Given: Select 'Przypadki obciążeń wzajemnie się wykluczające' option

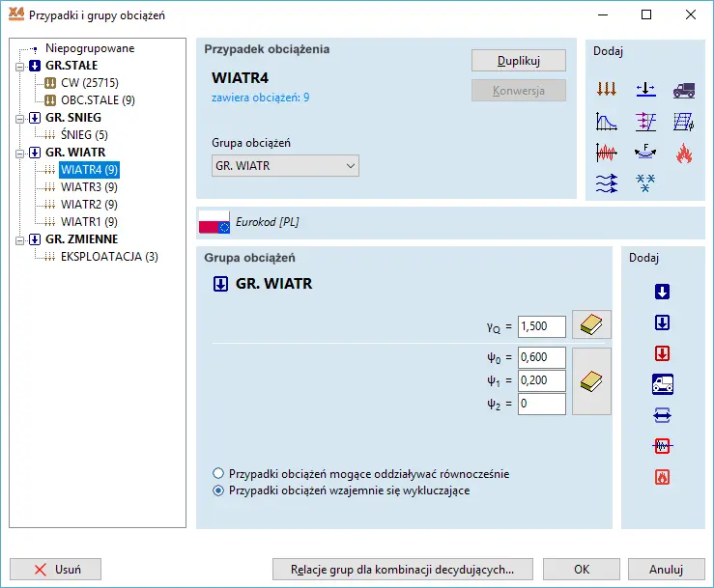Looking at the screenshot, I should [x=218, y=490].
